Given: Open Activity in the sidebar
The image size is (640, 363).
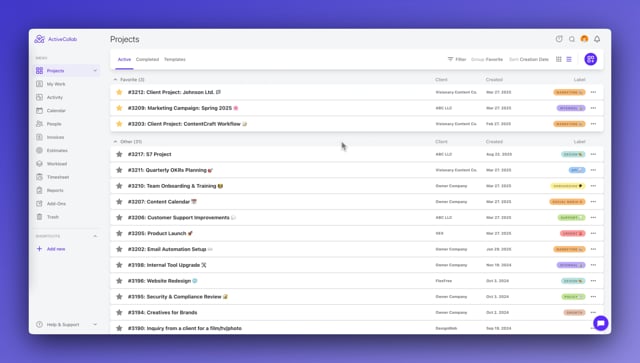Looking at the screenshot, I should [x=55, y=97].
